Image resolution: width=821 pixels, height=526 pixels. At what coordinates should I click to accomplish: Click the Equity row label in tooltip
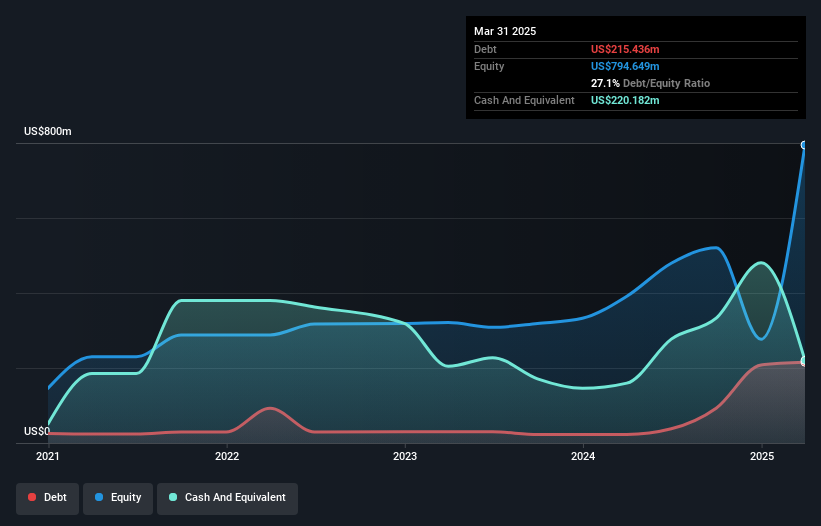click(x=489, y=66)
